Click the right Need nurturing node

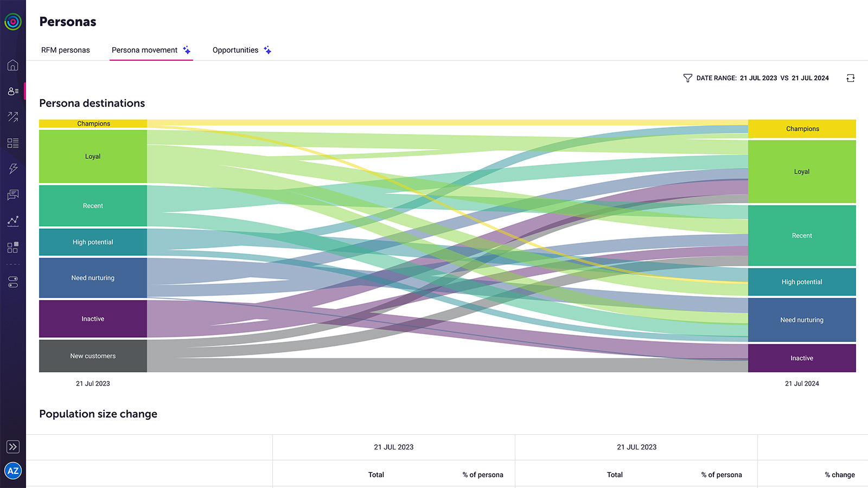click(802, 320)
